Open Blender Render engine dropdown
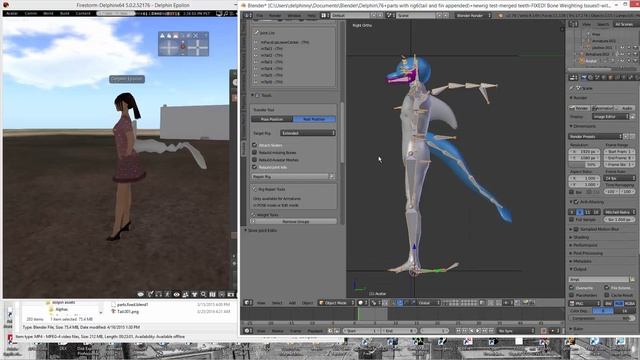Screen dimensions: 640x360 coord(473,16)
